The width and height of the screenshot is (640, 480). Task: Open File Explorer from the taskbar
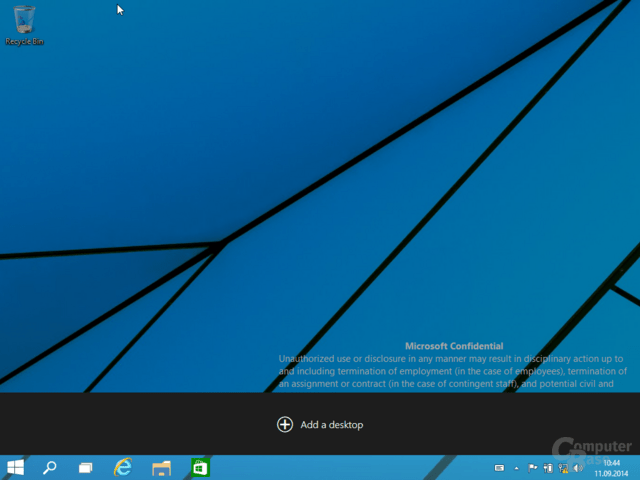coord(162,468)
